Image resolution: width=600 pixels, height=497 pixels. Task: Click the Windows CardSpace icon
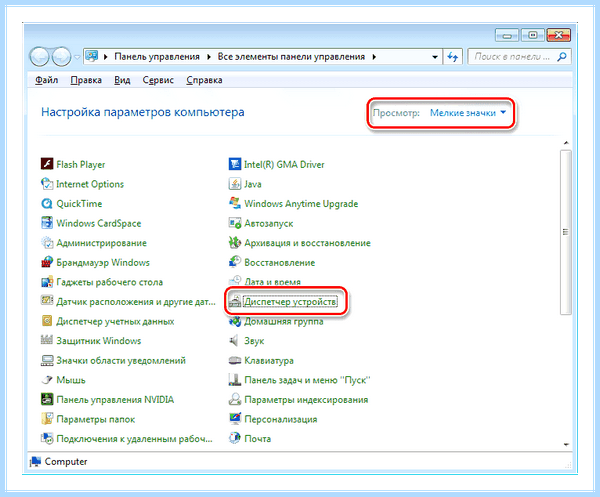(47, 223)
